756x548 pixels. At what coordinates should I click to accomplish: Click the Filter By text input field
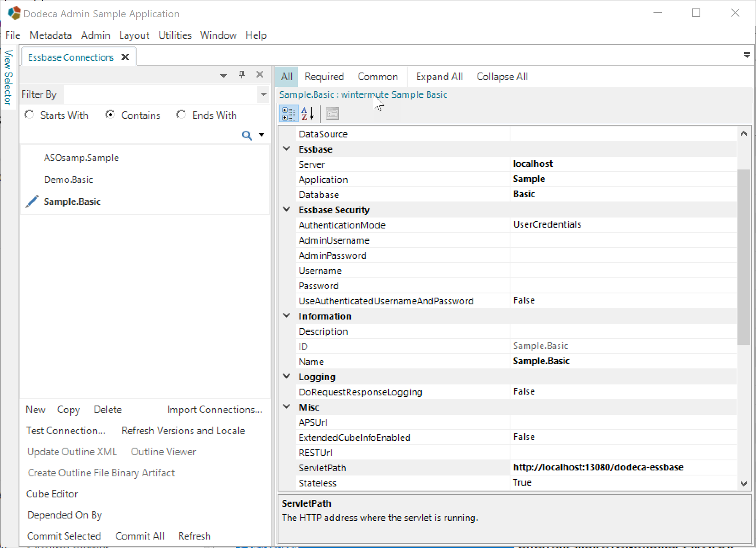161,94
